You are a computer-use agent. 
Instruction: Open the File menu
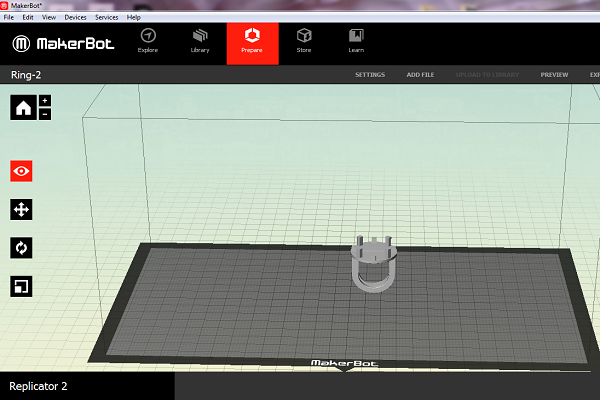coord(8,17)
